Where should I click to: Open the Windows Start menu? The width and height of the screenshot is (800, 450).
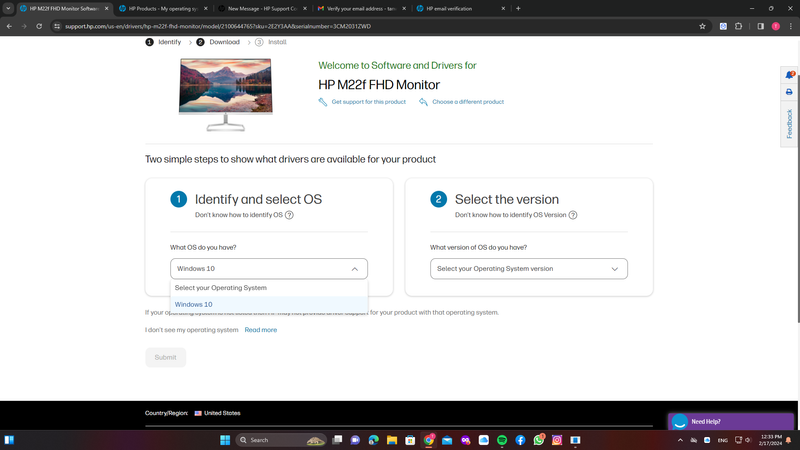point(225,440)
